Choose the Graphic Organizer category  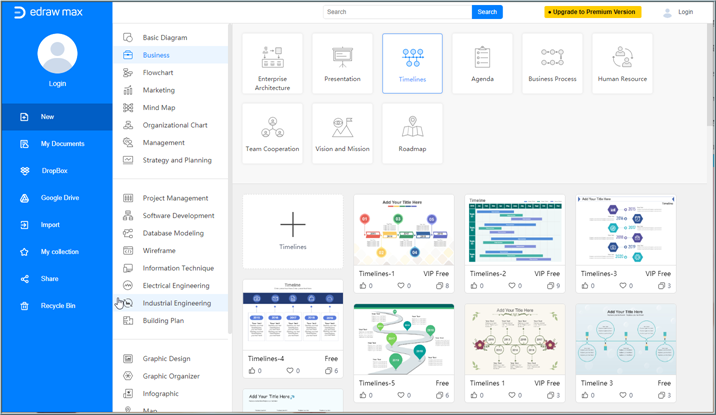coord(170,376)
